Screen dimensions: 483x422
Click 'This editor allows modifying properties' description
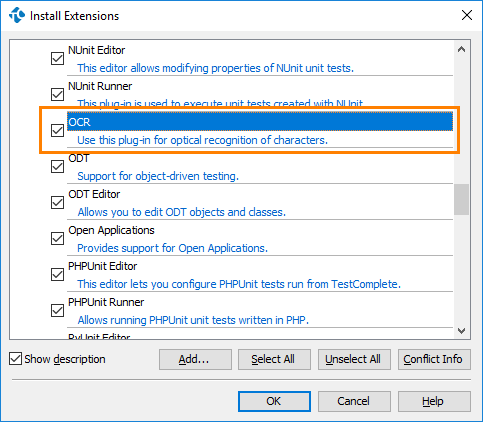tap(215, 68)
